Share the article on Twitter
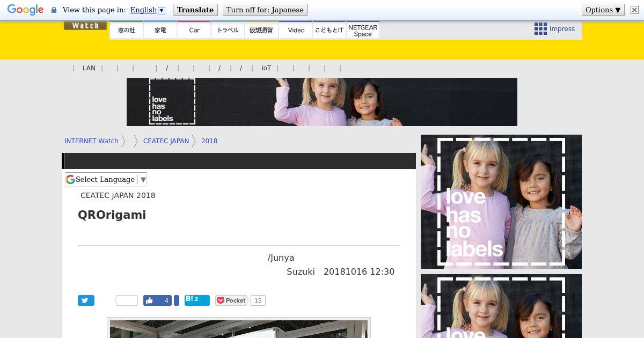This screenshot has height=338, width=644. (x=86, y=300)
